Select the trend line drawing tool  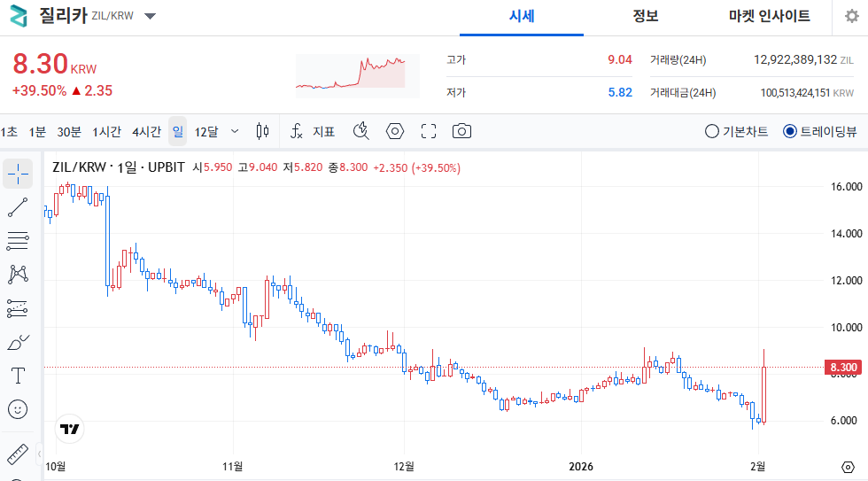18,207
